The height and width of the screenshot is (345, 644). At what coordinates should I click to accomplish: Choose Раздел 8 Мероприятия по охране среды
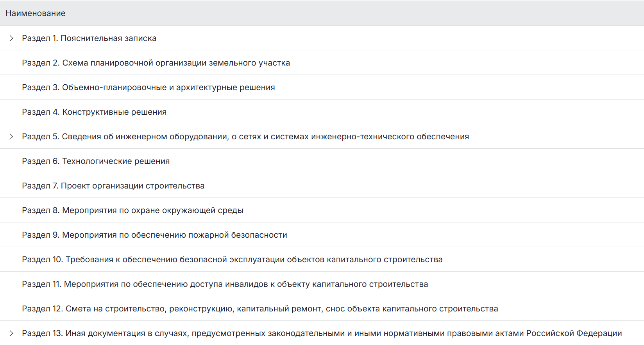(132, 210)
